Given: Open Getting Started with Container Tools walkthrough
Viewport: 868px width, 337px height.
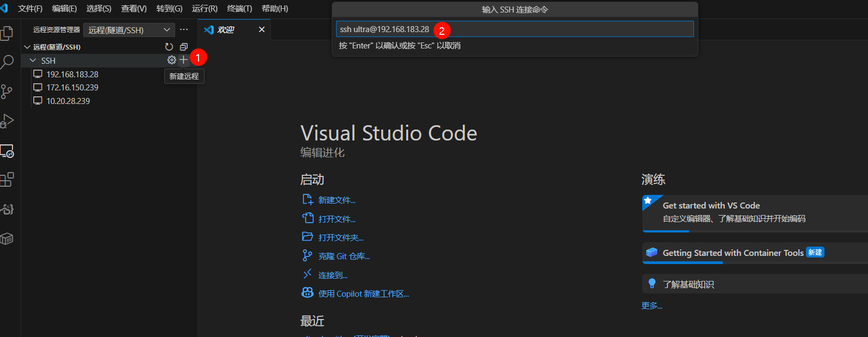Looking at the screenshot, I should coord(755,253).
